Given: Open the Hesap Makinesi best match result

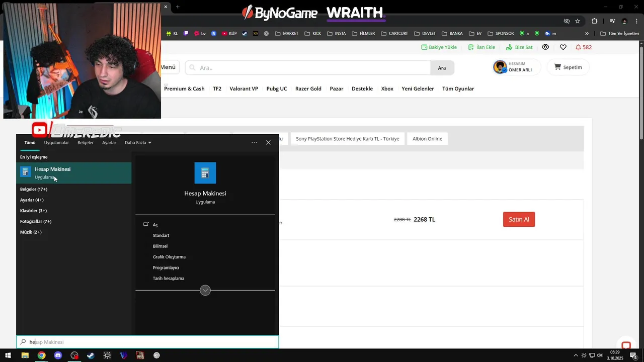Looking at the screenshot, I should click(73, 172).
